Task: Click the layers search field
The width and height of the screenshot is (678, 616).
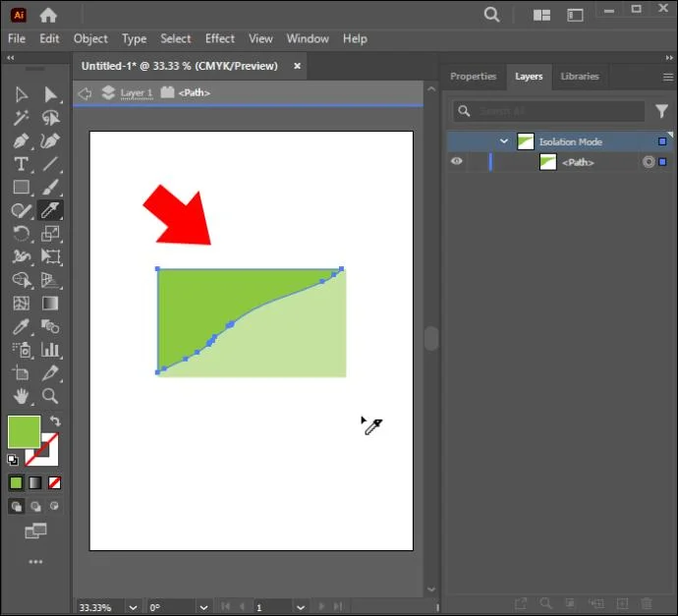Action: tap(549, 111)
